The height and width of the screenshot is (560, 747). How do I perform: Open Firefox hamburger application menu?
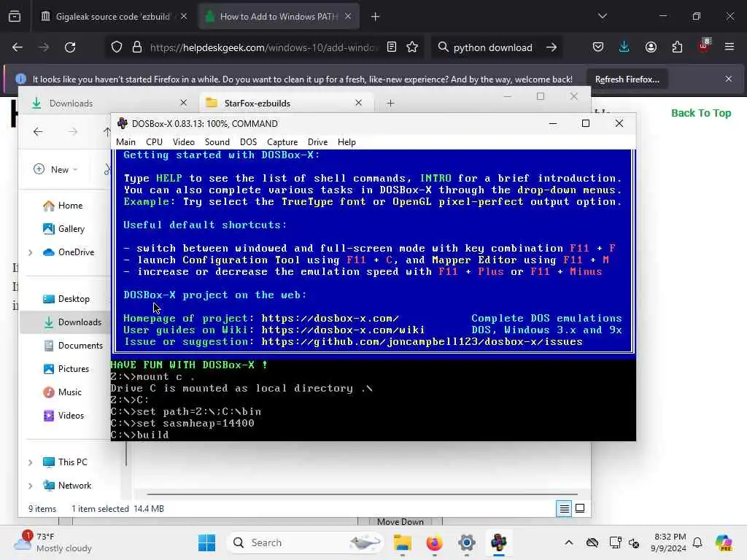coord(729,47)
